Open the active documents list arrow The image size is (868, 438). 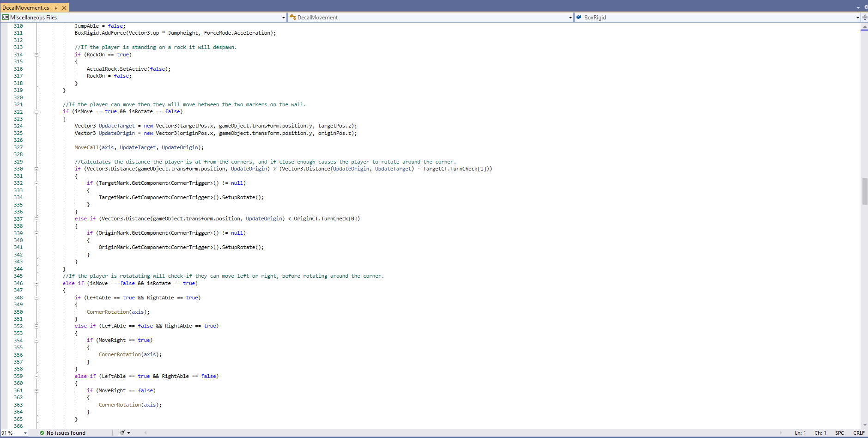858,7
